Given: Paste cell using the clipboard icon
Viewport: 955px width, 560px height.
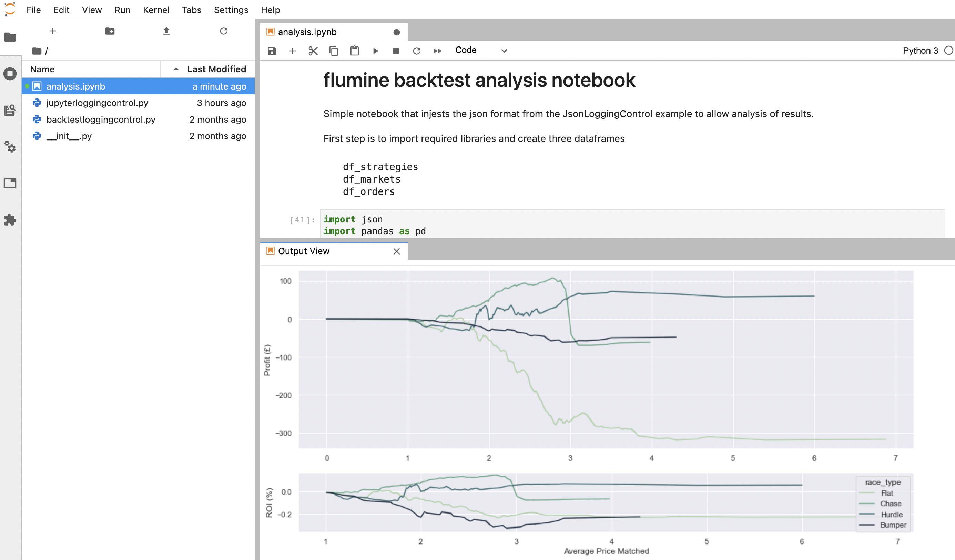Looking at the screenshot, I should click(354, 51).
